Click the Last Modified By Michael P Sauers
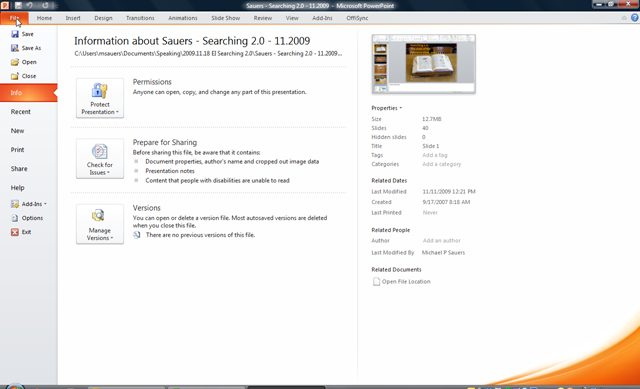 (x=443, y=253)
